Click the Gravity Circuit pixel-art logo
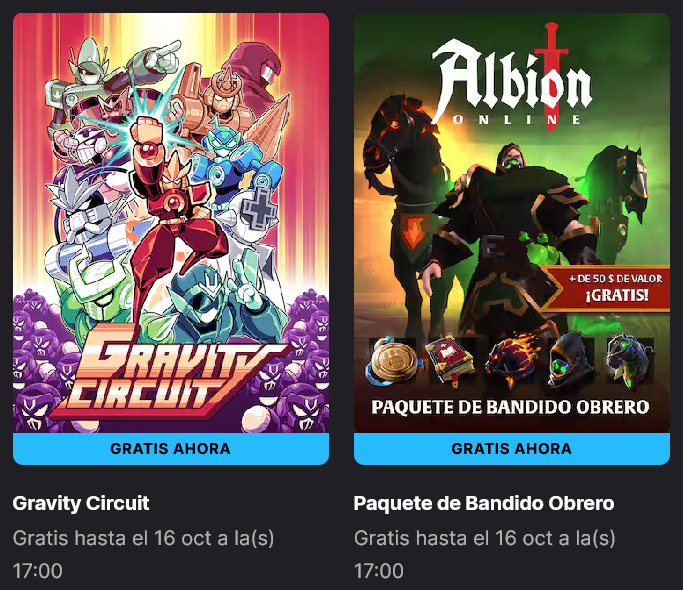Image resolution: width=683 pixels, height=590 pixels. [x=170, y=370]
